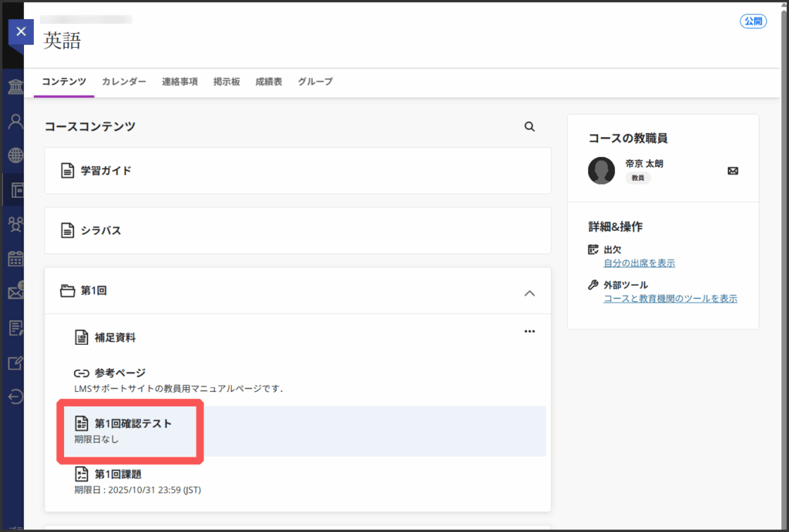The width and height of the screenshot is (789, 532).
Task: Click the 帝京 太朗 instructor avatar
Action: click(601, 171)
